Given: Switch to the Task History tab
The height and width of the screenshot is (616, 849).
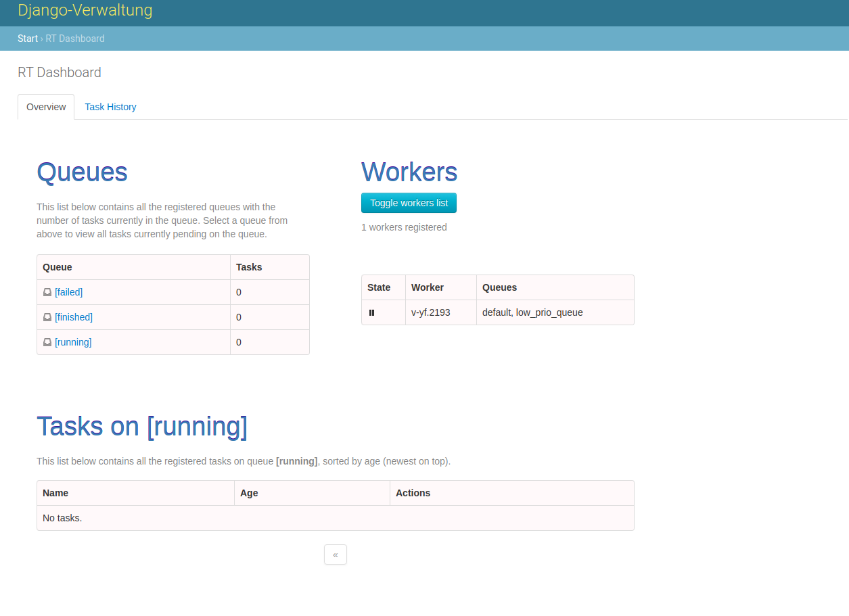Looking at the screenshot, I should click(x=110, y=107).
